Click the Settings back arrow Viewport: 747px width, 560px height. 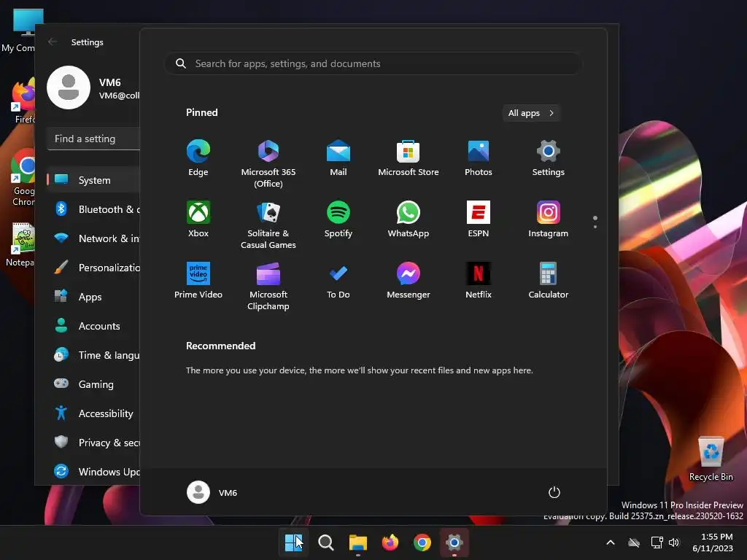click(53, 42)
